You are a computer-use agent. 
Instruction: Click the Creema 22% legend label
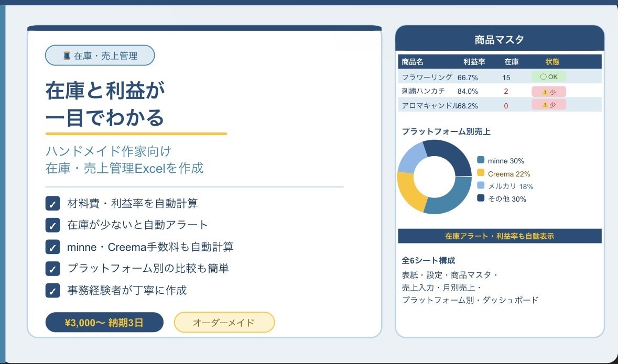pos(509,174)
